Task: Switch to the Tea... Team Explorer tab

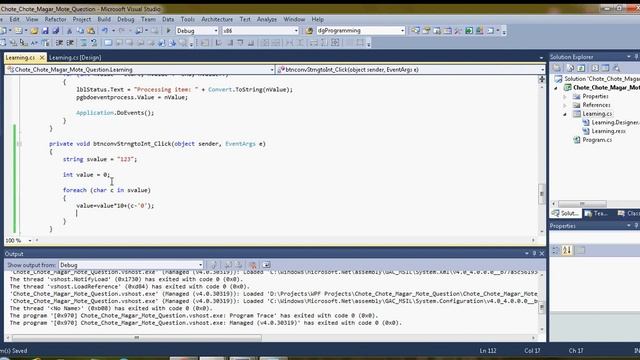Action: [596, 213]
